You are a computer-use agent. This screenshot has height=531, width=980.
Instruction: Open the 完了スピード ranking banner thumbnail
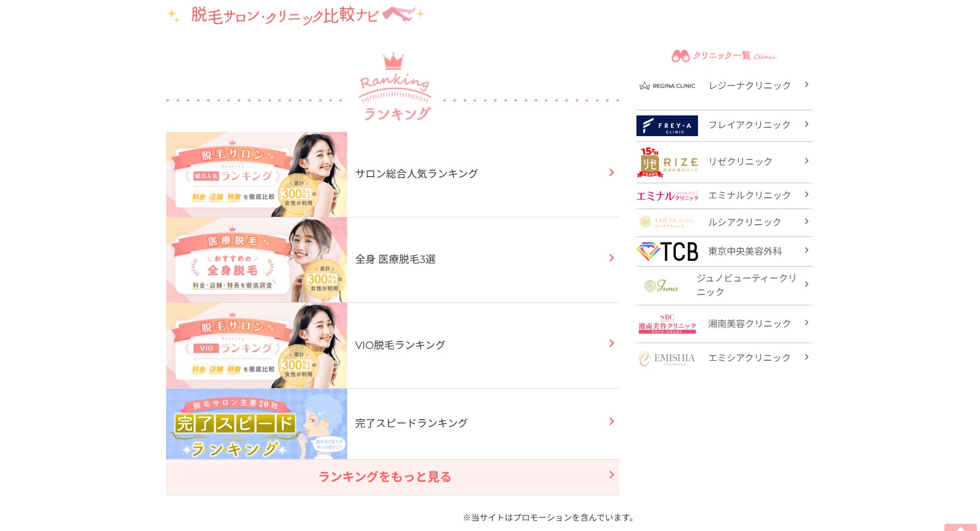pos(256,424)
